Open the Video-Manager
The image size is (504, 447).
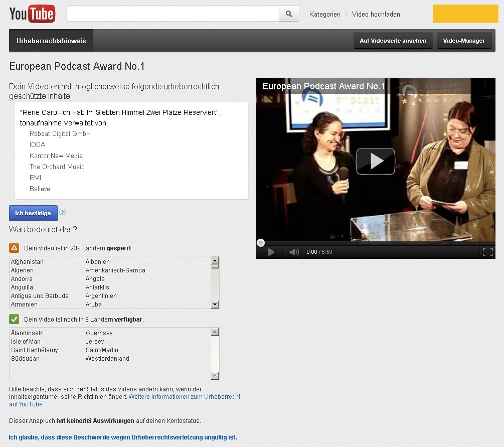pos(464,41)
